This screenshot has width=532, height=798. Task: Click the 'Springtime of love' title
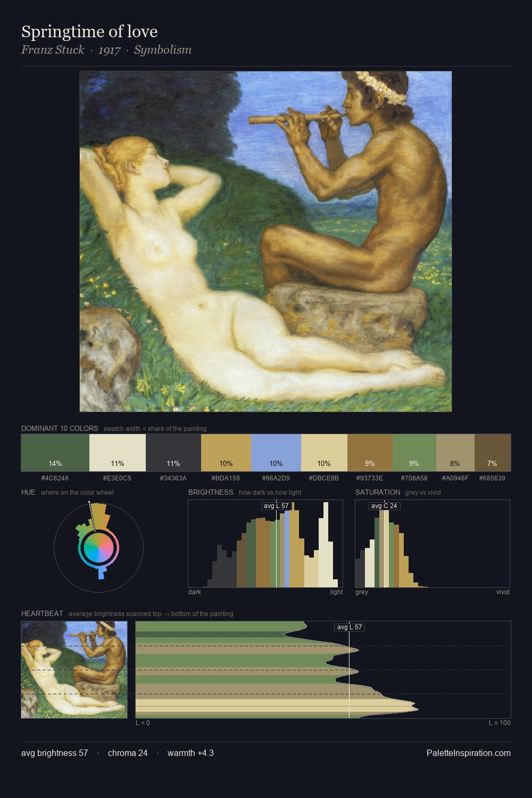[89, 31]
